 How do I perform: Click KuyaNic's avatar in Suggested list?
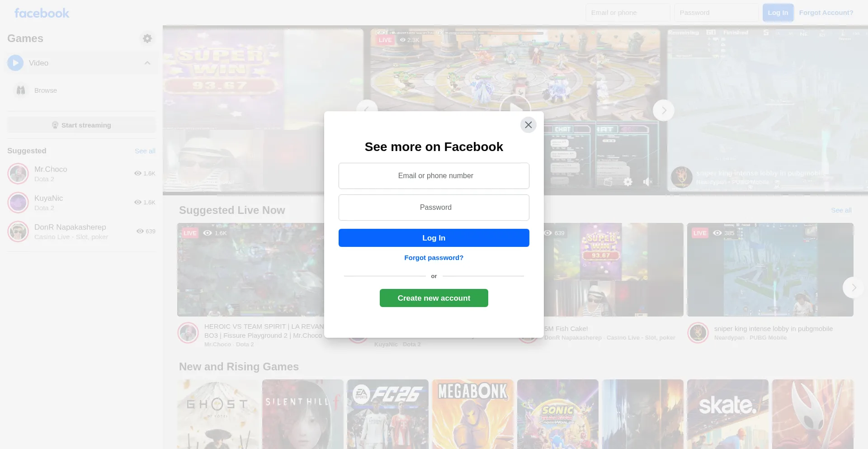coord(18,203)
